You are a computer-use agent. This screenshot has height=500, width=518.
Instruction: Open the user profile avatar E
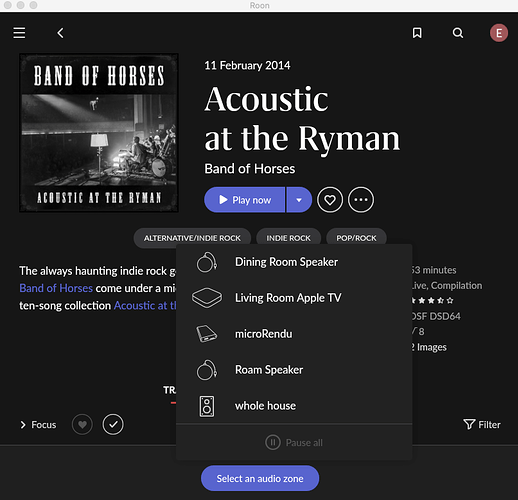499,33
